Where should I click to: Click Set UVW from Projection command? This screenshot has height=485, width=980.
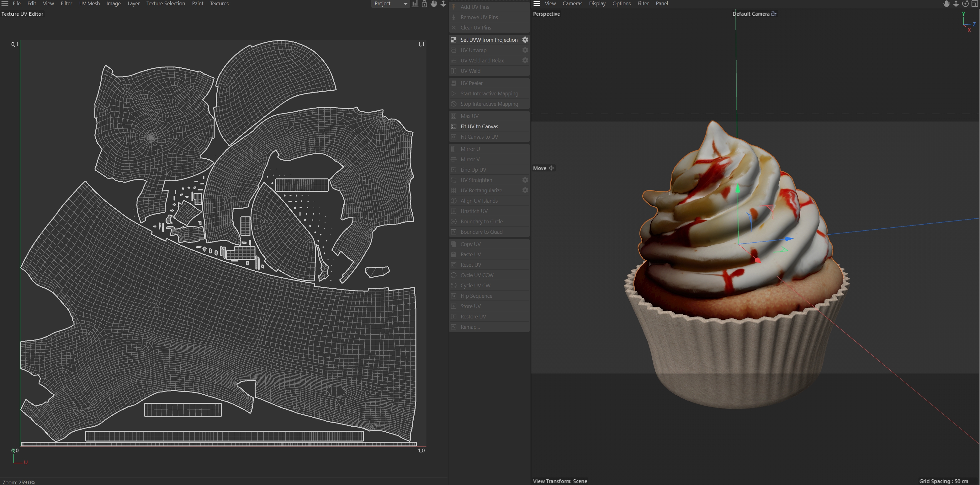pyautogui.click(x=489, y=40)
